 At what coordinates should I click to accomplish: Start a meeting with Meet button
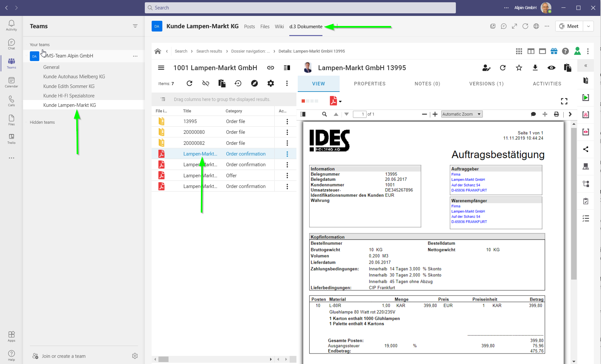(x=570, y=26)
